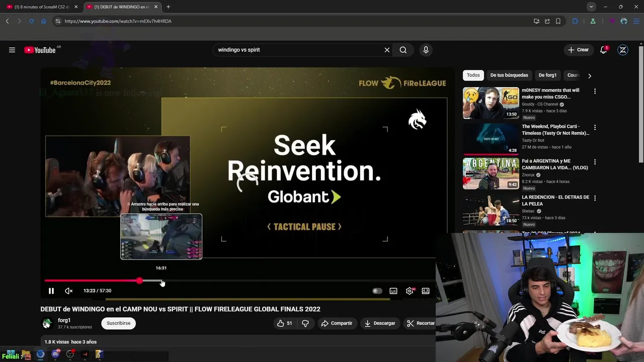
Task: Open the browser extensions puzzle icon
Action: 575,21
